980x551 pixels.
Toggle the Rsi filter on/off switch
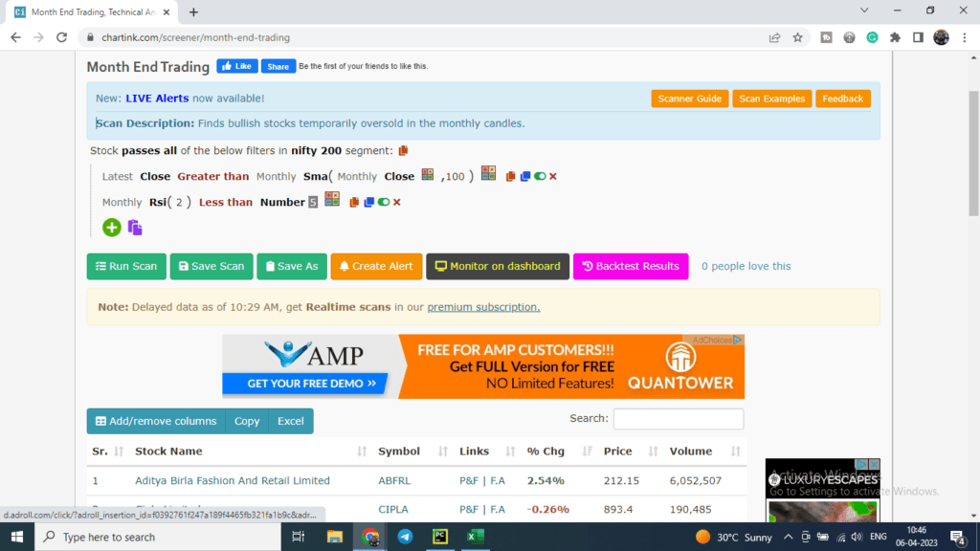click(383, 203)
